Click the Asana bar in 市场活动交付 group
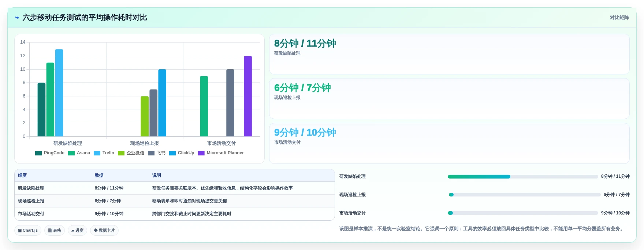 coord(204,106)
